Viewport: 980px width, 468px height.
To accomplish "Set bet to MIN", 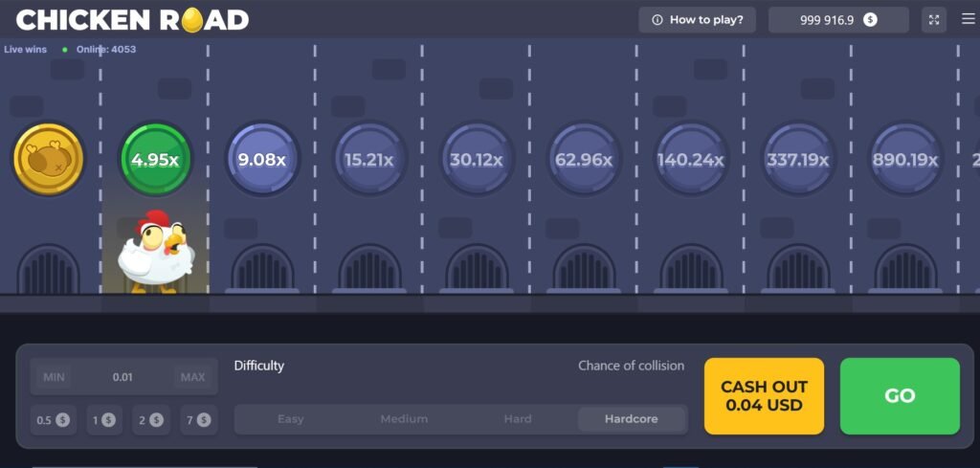I will (54, 377).
